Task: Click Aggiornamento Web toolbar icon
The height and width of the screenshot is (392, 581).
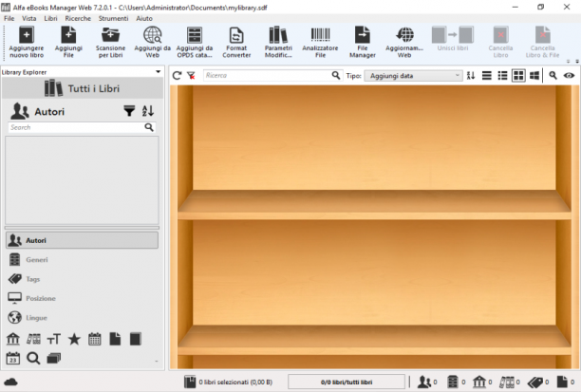Action: [404, 42]
